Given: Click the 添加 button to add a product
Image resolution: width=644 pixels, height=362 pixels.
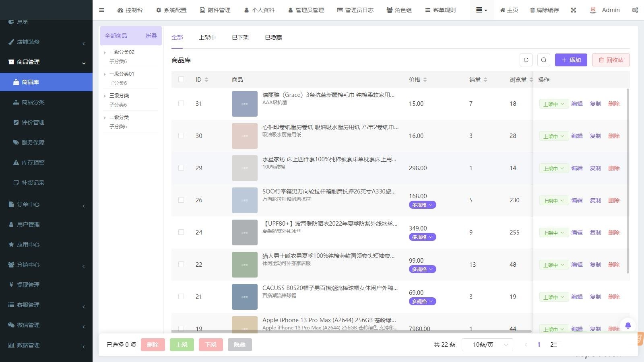Looking at the screenshot, I should tap(571, 60).
